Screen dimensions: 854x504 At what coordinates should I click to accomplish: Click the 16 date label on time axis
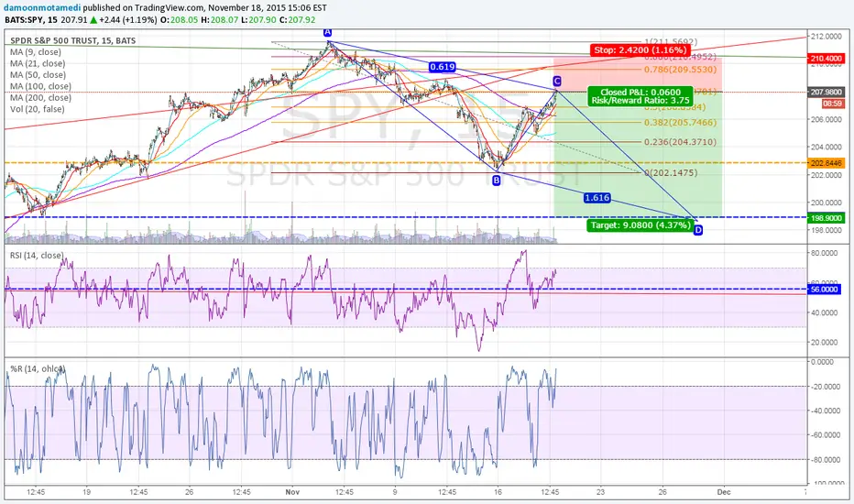498,492
